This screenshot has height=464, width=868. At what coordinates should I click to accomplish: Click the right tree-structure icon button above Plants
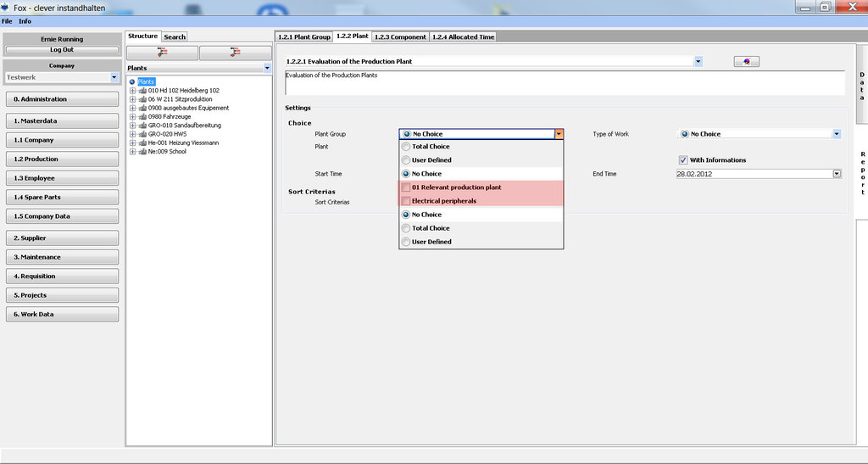[x=235, y=53]
